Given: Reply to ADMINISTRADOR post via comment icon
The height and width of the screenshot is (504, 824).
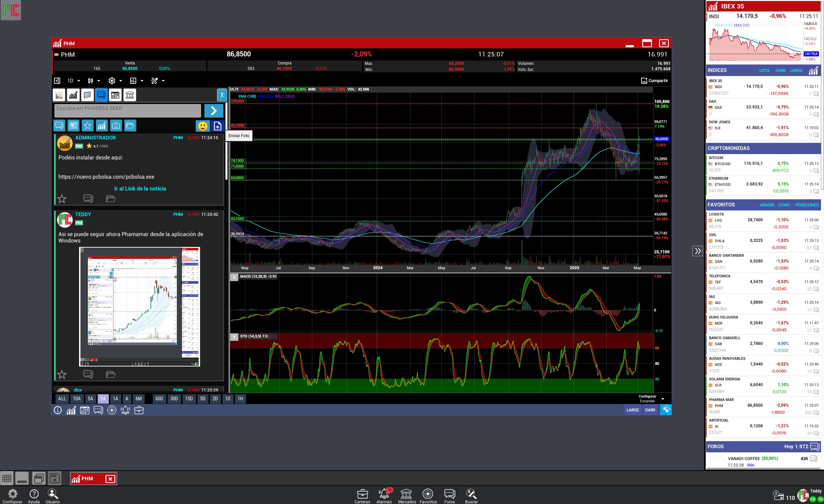Looking at the screenshot, I should coord(88,198).
